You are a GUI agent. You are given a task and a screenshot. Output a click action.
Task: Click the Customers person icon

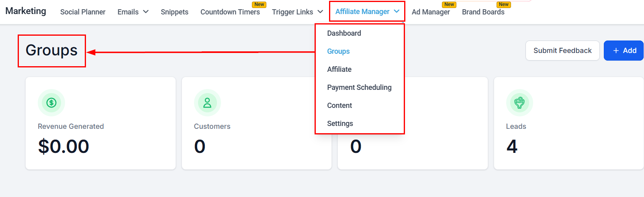point(207,103)
